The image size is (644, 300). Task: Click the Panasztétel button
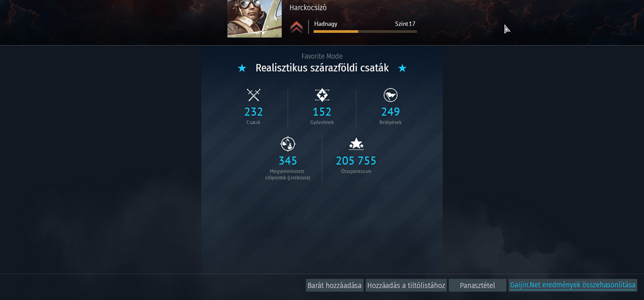tap(477, 285)
